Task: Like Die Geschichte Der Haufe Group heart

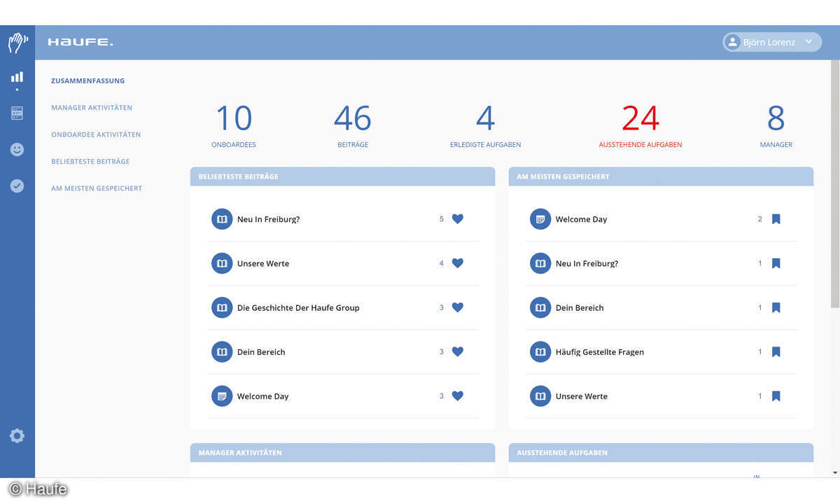Action: click(458, 307)
